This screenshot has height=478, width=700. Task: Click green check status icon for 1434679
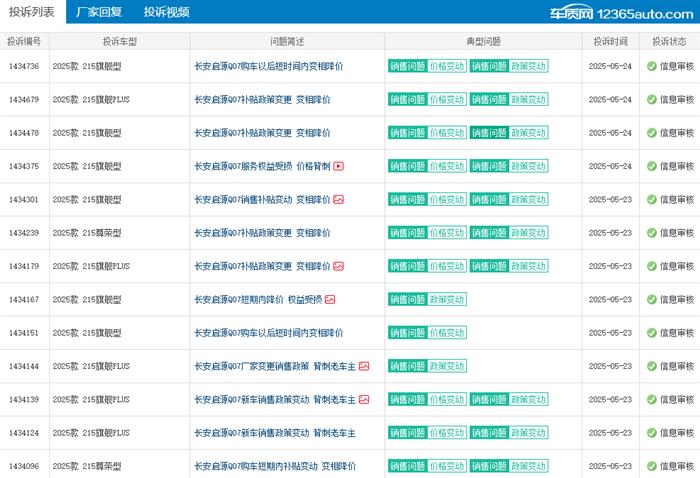(652, 100)
